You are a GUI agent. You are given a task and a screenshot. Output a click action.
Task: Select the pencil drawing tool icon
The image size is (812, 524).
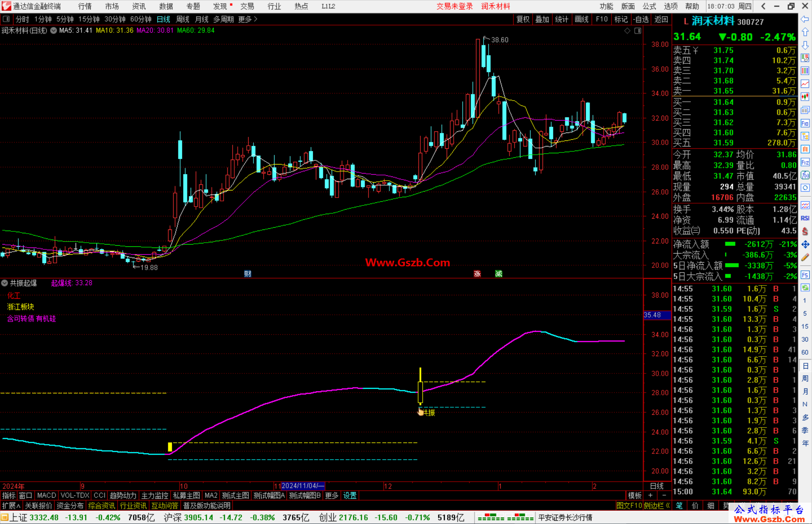[805, 258]
